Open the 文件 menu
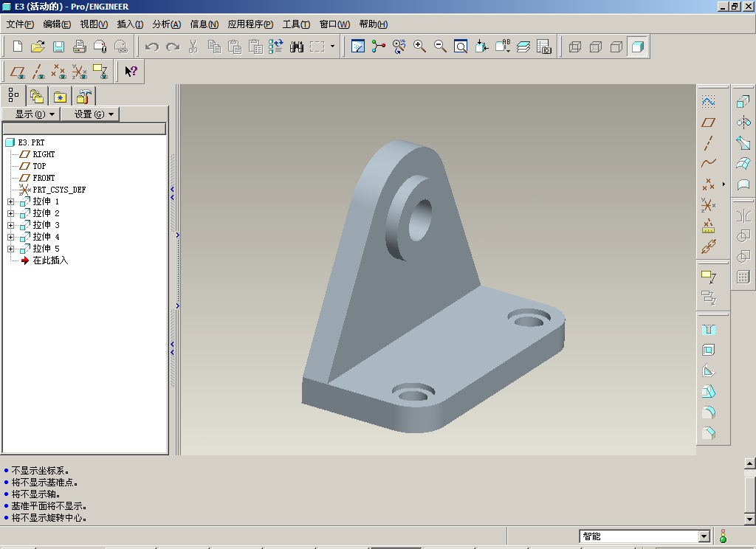 (20, 24)
